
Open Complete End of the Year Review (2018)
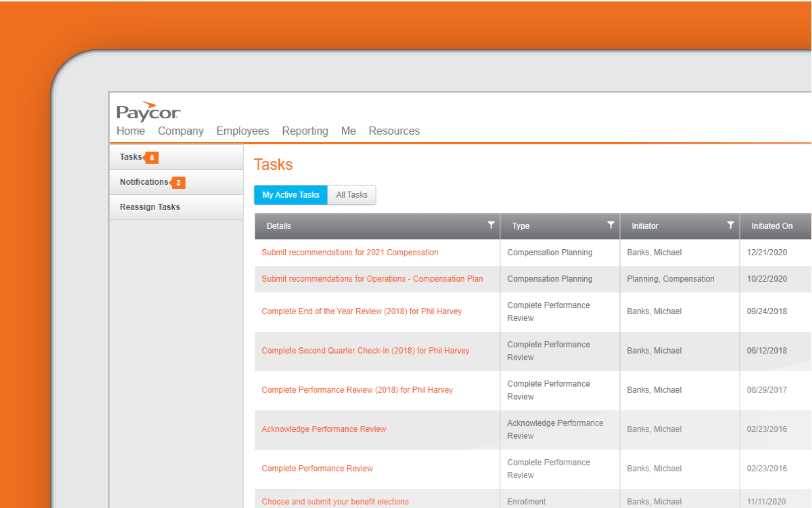pos(361,311)
